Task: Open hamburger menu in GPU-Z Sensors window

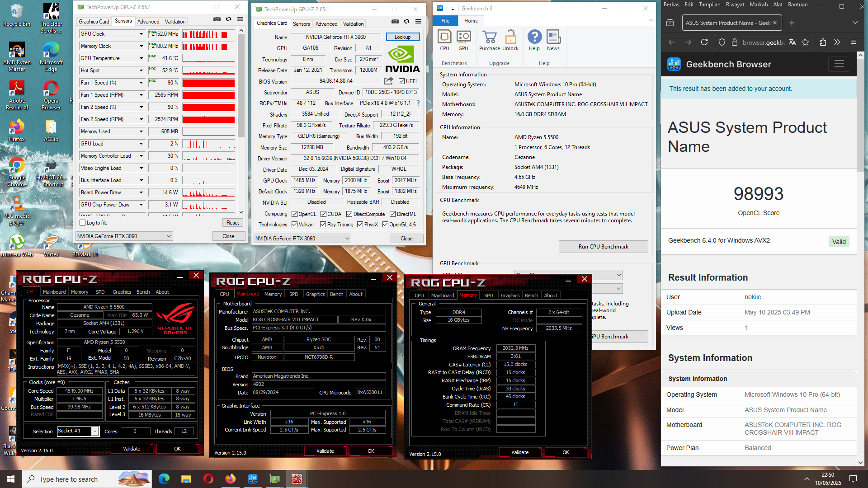Action: (x=241, y=19)
